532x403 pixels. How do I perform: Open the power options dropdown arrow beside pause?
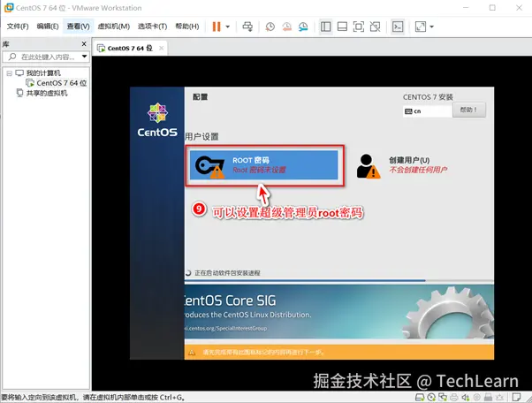(x=228, y=27)
